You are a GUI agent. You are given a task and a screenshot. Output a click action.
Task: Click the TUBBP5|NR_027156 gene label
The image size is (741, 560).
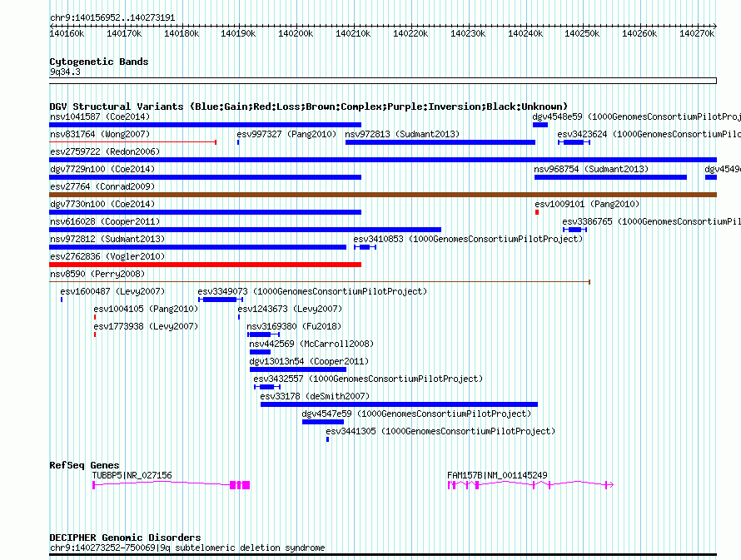132,475
